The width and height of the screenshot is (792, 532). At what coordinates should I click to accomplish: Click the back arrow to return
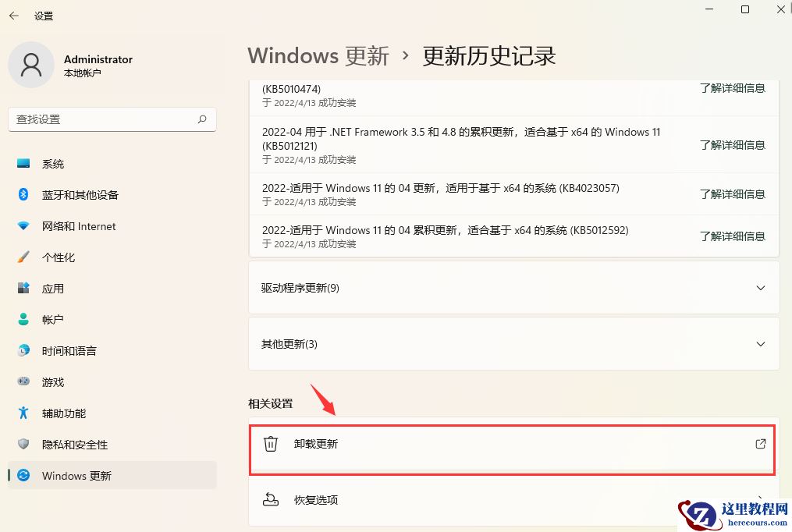coord(14,15)
